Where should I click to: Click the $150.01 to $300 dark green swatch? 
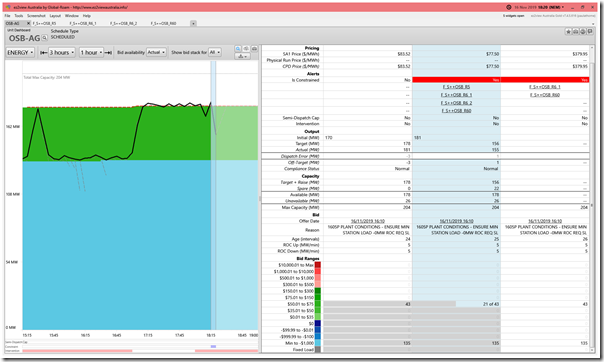pos(318,291)
